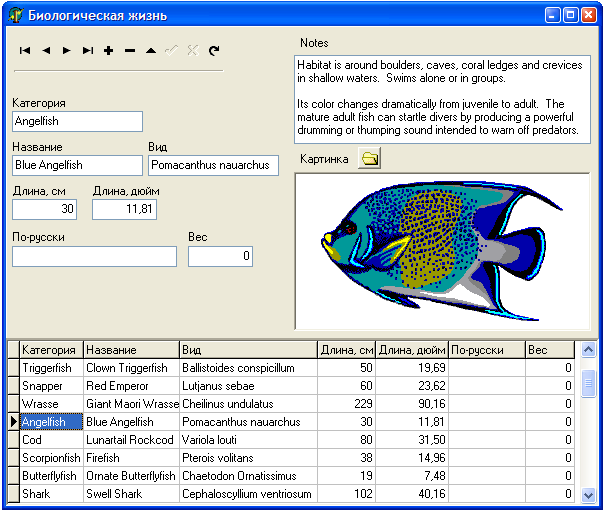Select the 90,16 inch length cell
The height and width of the screenshot is (511, 605).
412,404
